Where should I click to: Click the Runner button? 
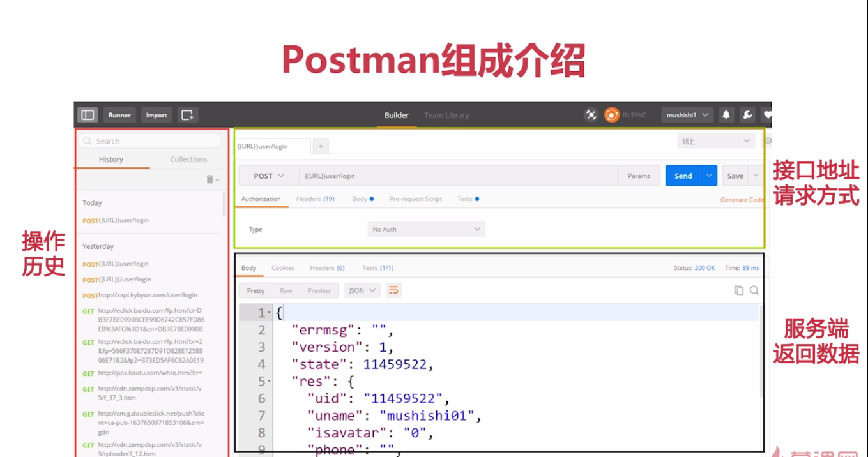[119, 115]
